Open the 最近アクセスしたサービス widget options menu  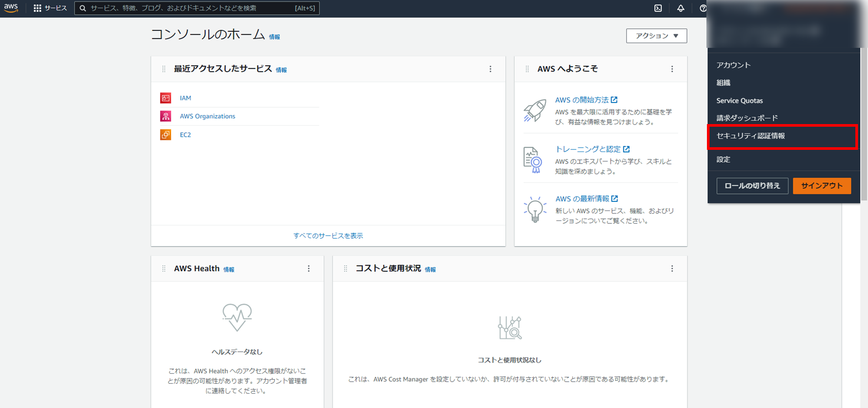tap(491, 69)
